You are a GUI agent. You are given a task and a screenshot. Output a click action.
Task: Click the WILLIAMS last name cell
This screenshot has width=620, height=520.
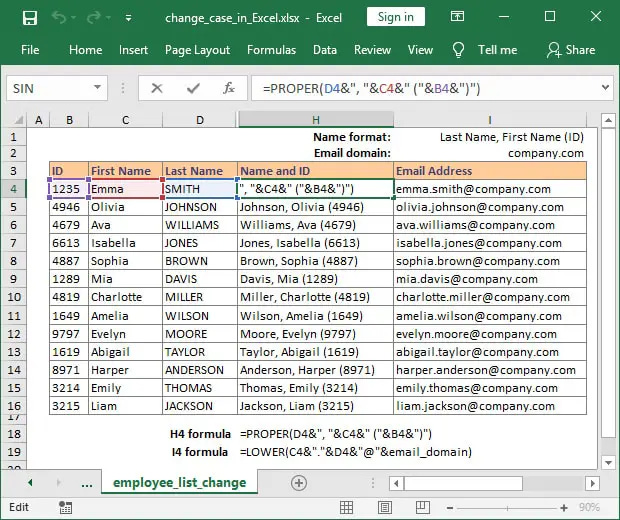[200, 225]
